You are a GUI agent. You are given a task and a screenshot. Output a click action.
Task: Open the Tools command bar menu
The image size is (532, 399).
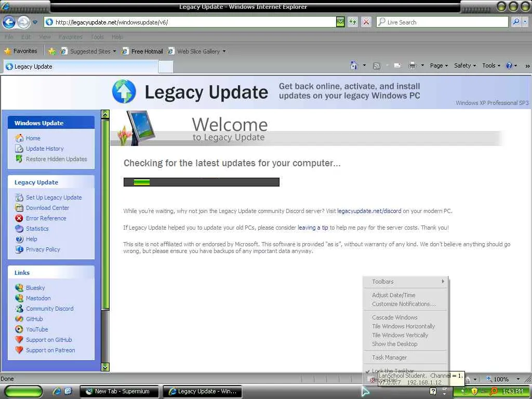pyautogui.click(x=491, y=65)
